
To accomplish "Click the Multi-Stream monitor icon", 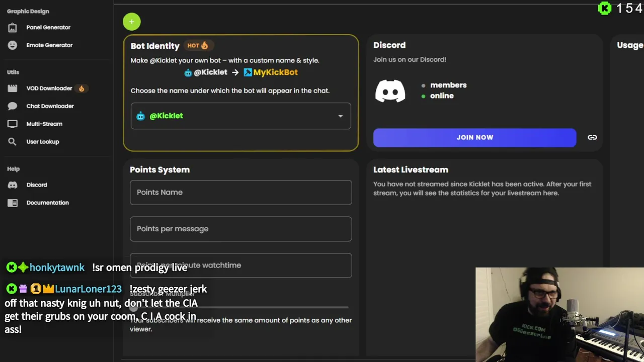I will point(13,124).
